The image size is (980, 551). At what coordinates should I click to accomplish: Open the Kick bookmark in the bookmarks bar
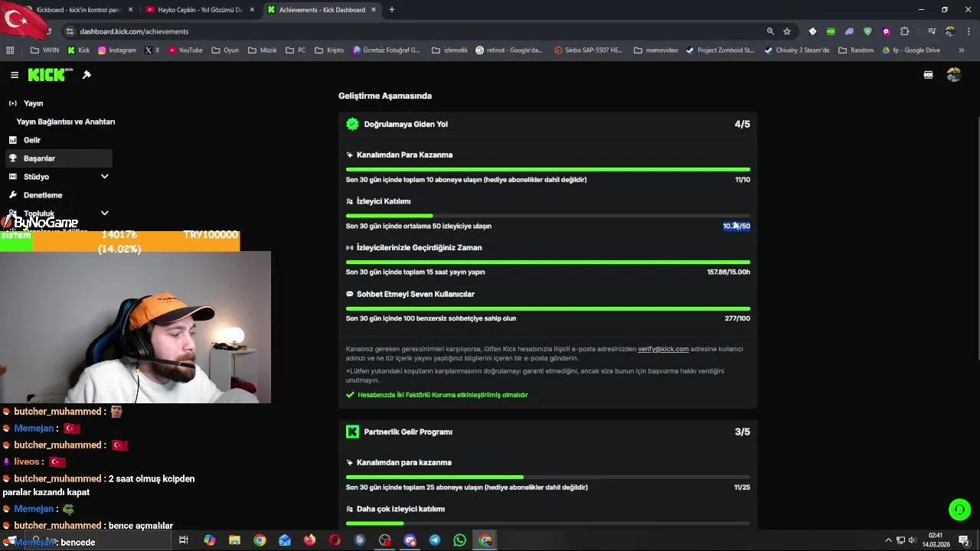pyautogui.click(x=79, y=51)
